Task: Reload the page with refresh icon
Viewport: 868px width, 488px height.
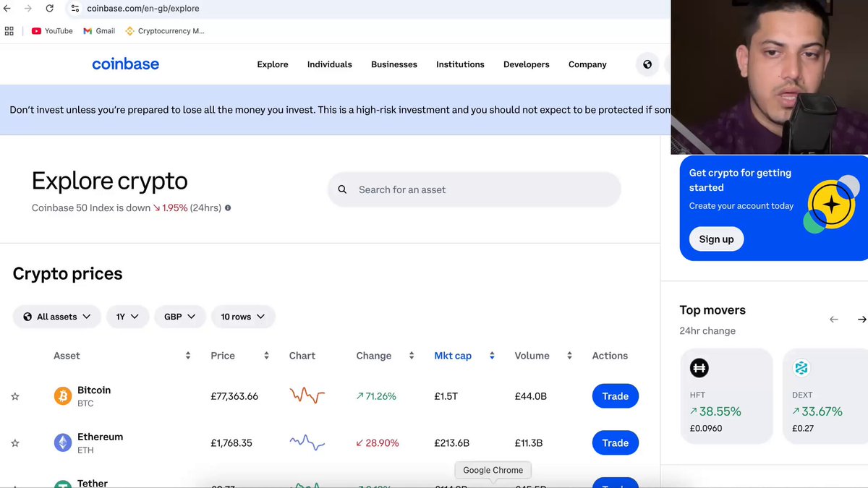Action: click(x=49, y=9)
